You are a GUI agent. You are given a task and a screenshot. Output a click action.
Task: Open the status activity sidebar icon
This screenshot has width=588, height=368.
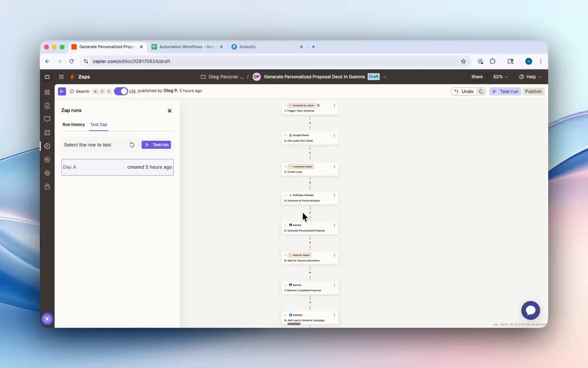[x=47, y=159]
